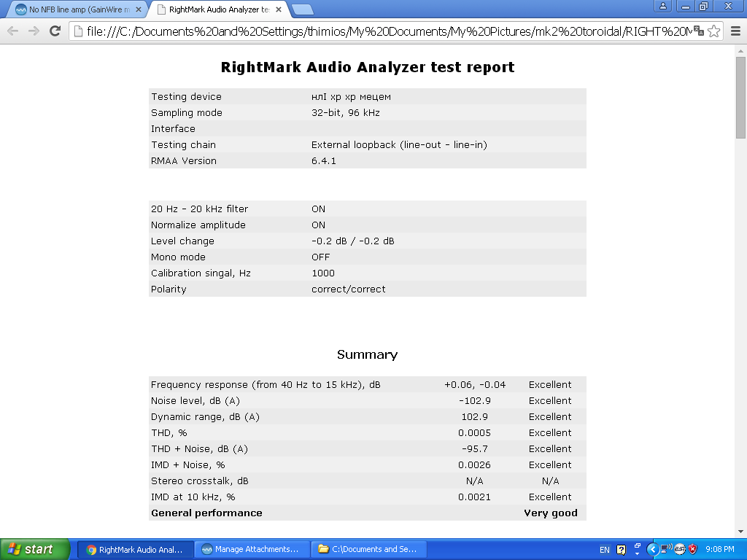This screenshot has width=747, height=560.
Task: Click the Interface row label
Action: click(173, 129)
